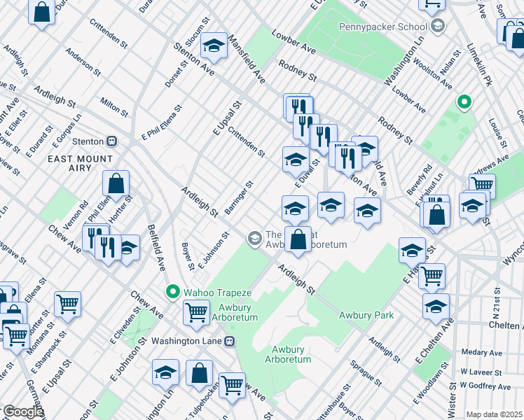Viewport: 524px width, 420px height.
Task: Click the Pennypacker School label
Action: pos(383,27)
